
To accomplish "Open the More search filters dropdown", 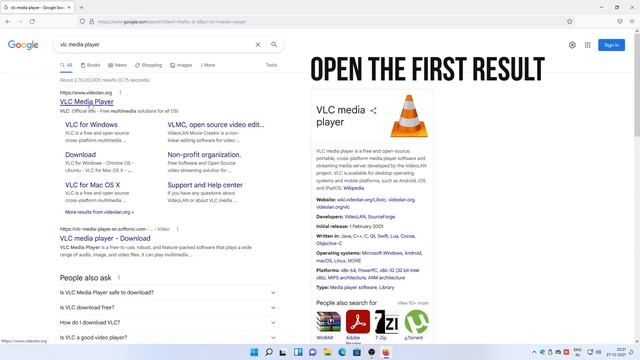I will click(208, 65).
